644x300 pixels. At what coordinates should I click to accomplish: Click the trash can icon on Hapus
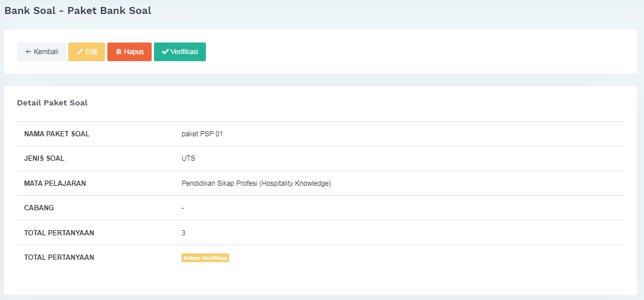(x=118, y=52)
